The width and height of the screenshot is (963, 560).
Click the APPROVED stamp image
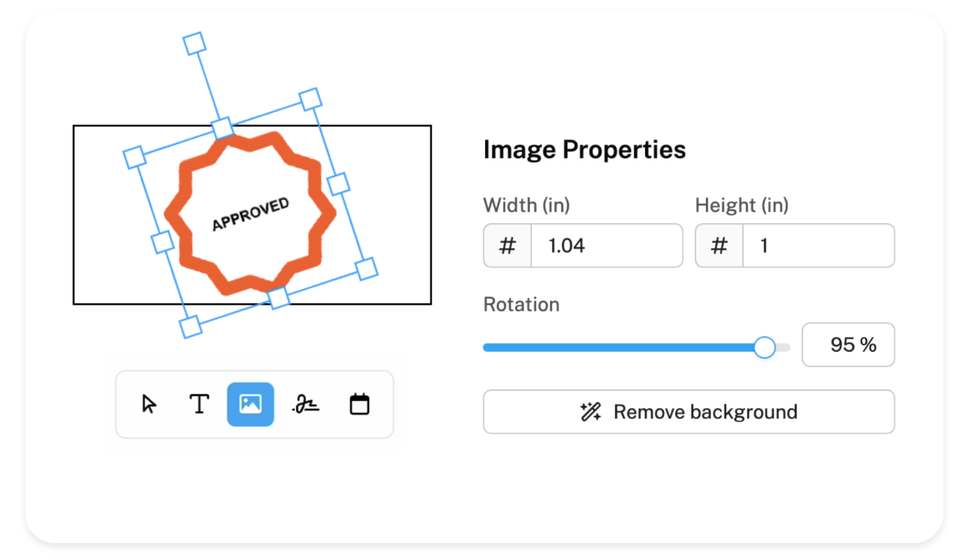[x=250, y=213]
